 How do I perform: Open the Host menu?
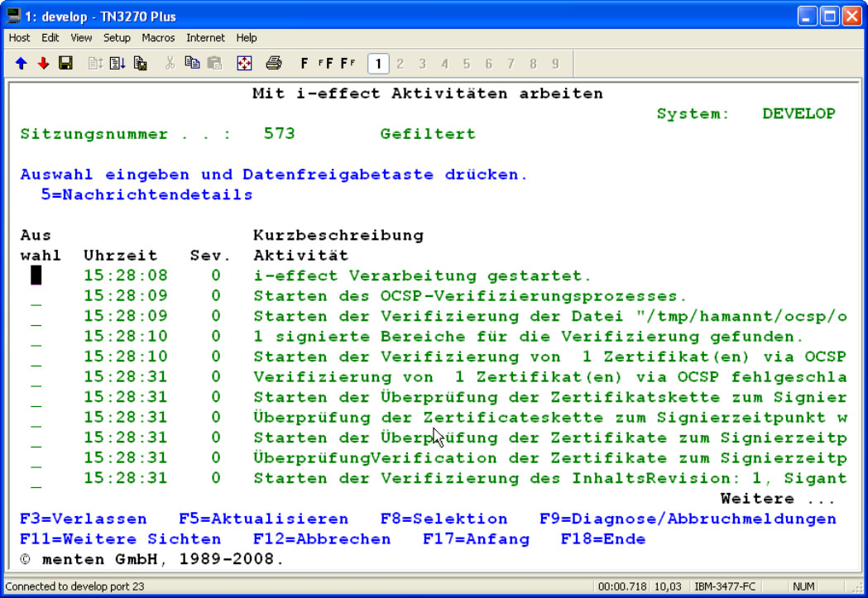(19, 38)
